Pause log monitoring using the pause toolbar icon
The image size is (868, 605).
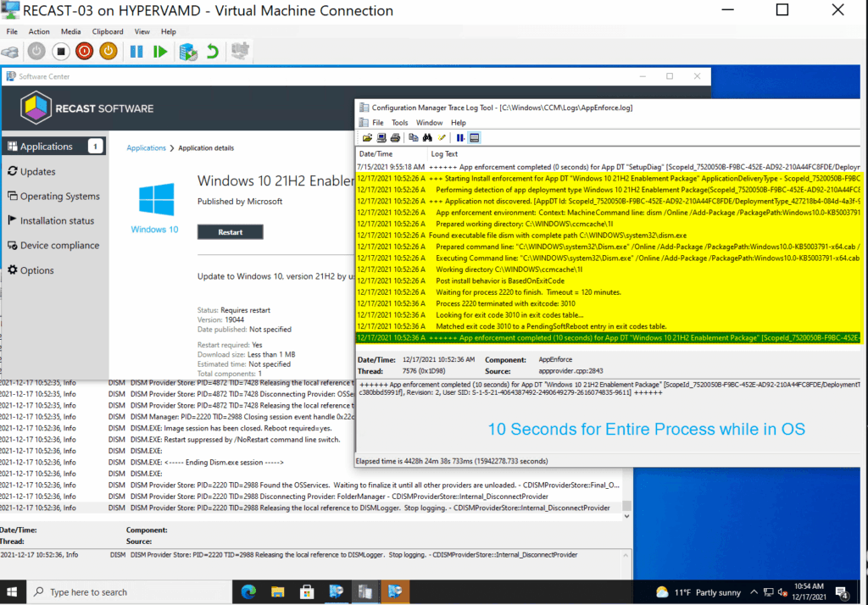(x=460, y=137)
